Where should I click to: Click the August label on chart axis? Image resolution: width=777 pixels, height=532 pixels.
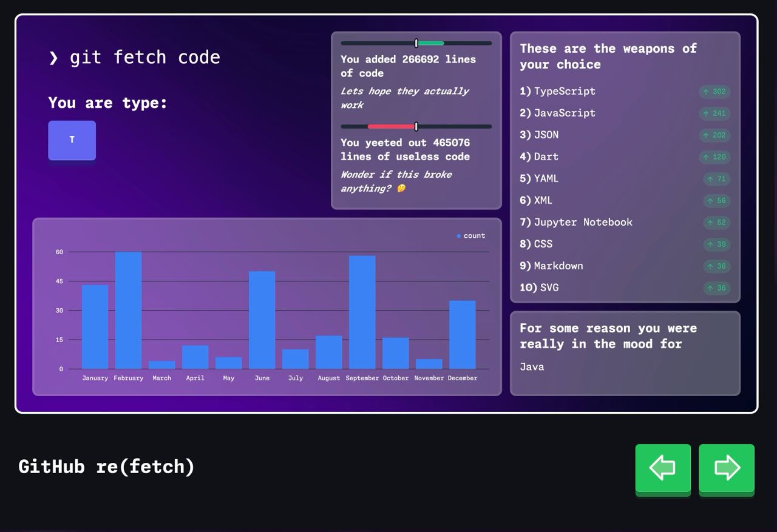329,378
